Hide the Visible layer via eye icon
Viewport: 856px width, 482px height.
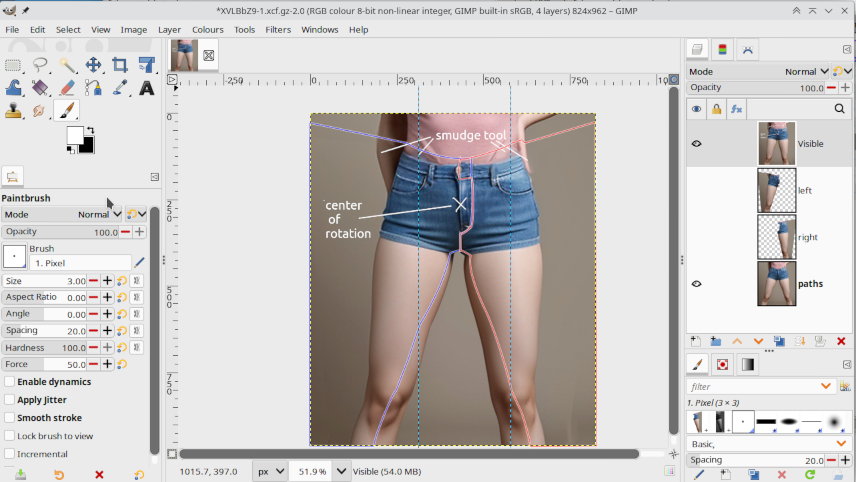tap(697, 144)
